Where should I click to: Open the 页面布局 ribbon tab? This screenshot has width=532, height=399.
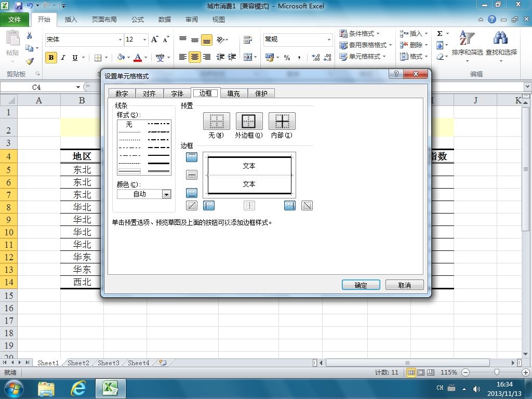pos(104,19)
